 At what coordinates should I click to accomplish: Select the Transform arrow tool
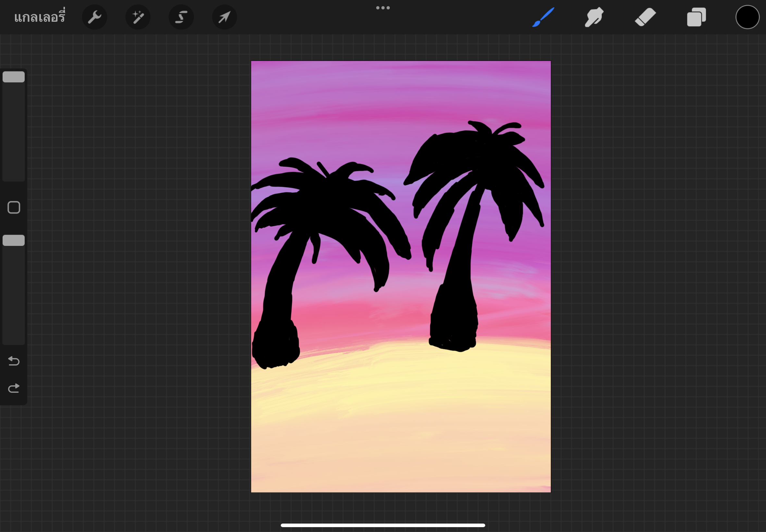tap(224, 17)
